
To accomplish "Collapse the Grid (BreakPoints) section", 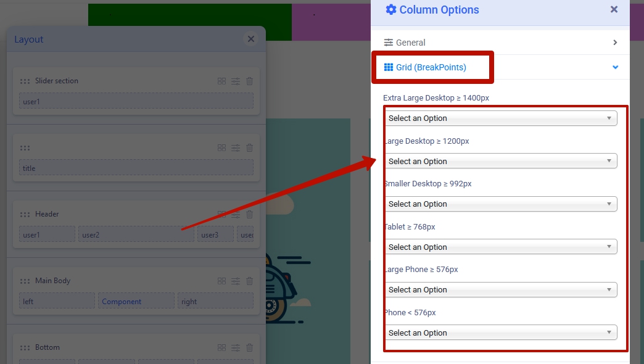I will [615, 67].
